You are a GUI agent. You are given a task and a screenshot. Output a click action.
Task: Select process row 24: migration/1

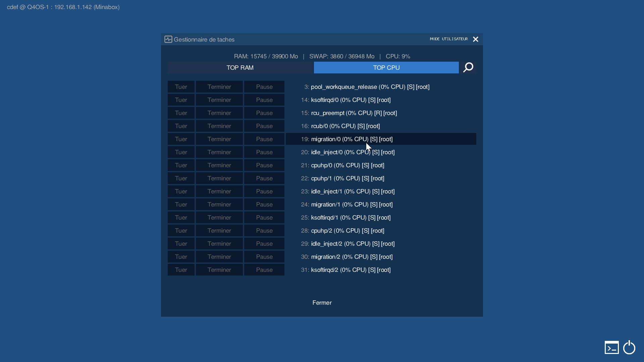[x=381, y=204]
